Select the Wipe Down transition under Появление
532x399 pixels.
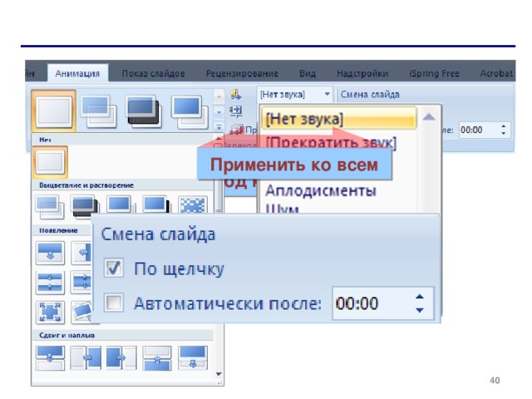pyautogui.click(x=50, y=253)
